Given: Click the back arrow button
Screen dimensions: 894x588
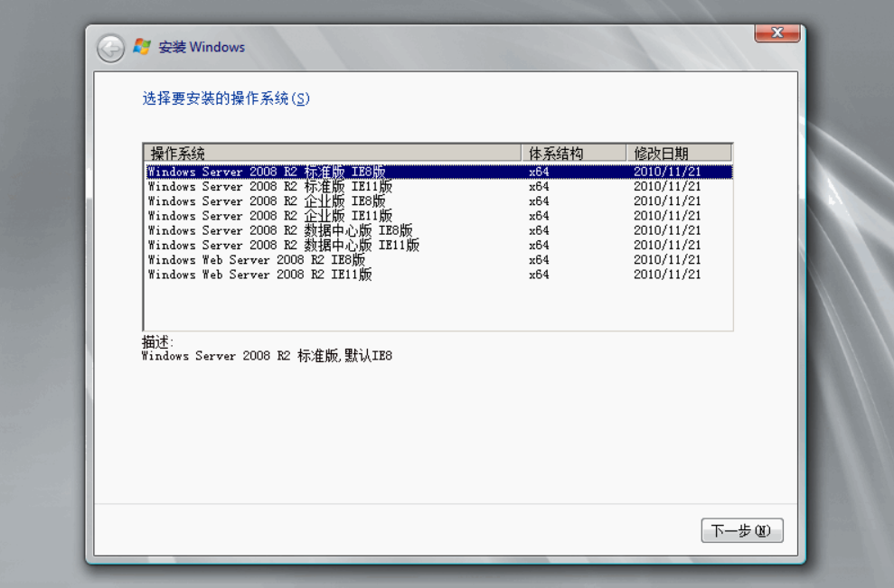Looking at the screenshot, I should pos(110,48).
